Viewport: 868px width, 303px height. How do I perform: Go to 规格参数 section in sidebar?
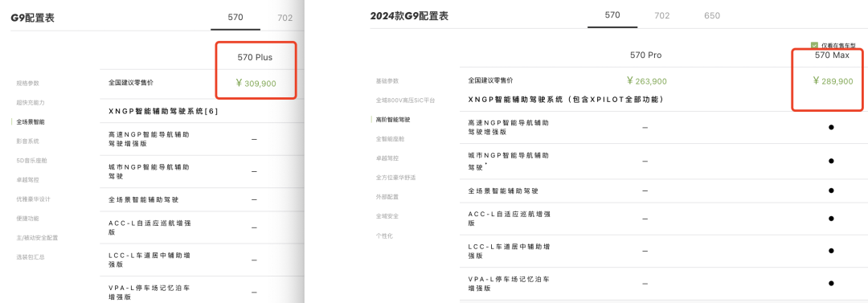27,83
